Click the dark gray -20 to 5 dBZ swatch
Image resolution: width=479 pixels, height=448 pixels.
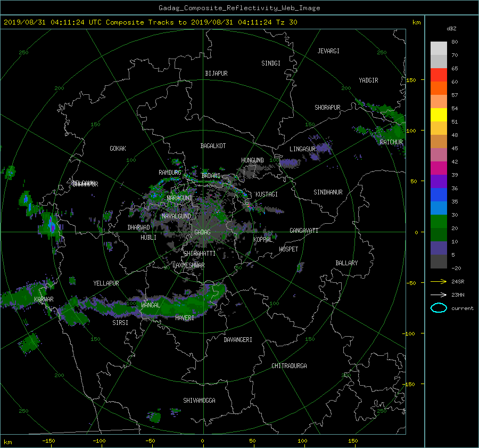[x=439, y=262]
